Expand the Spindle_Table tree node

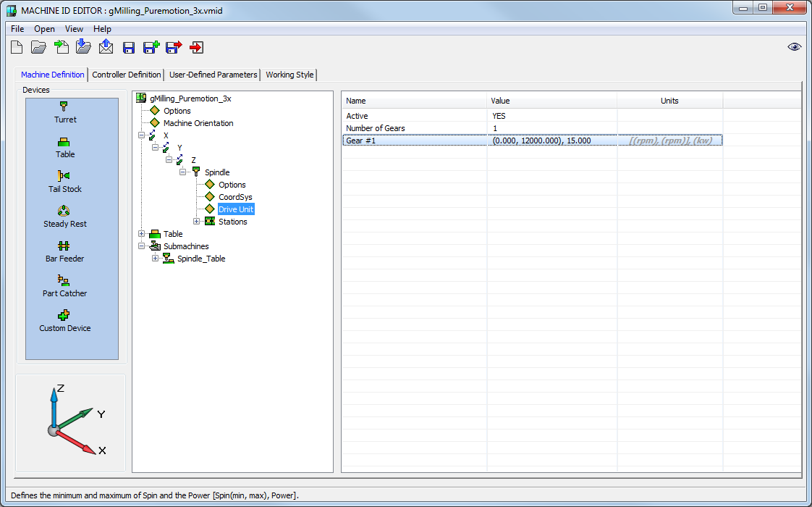click(x=155, y=259)
